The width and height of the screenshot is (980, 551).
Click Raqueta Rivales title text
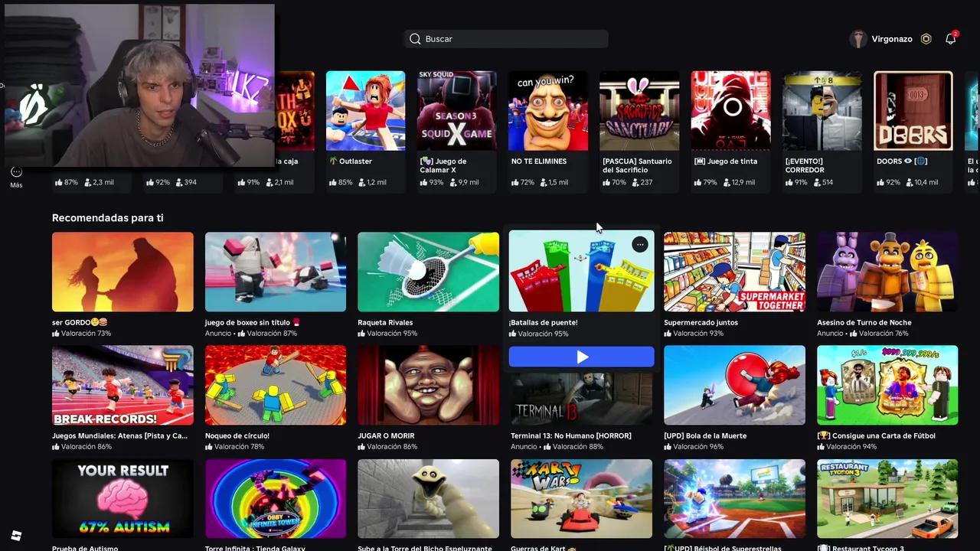385,323
